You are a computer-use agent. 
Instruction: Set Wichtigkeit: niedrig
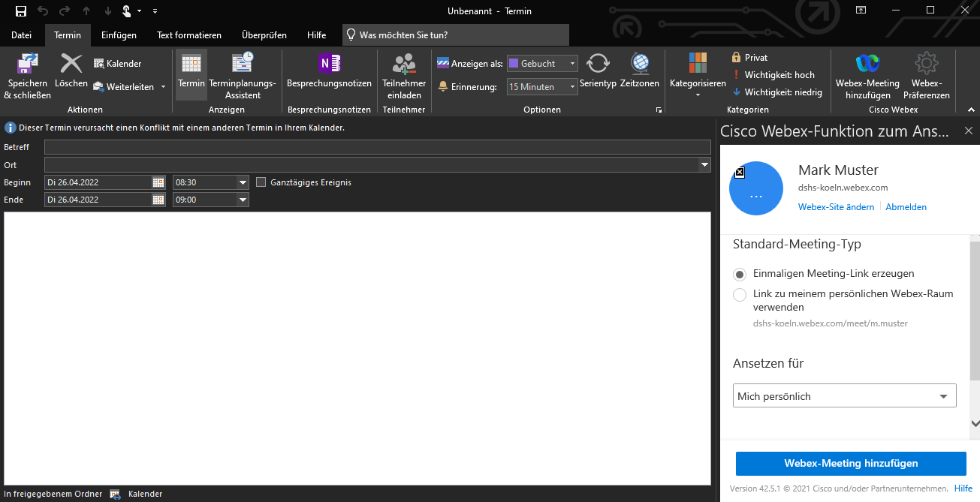tap(776, 92)
